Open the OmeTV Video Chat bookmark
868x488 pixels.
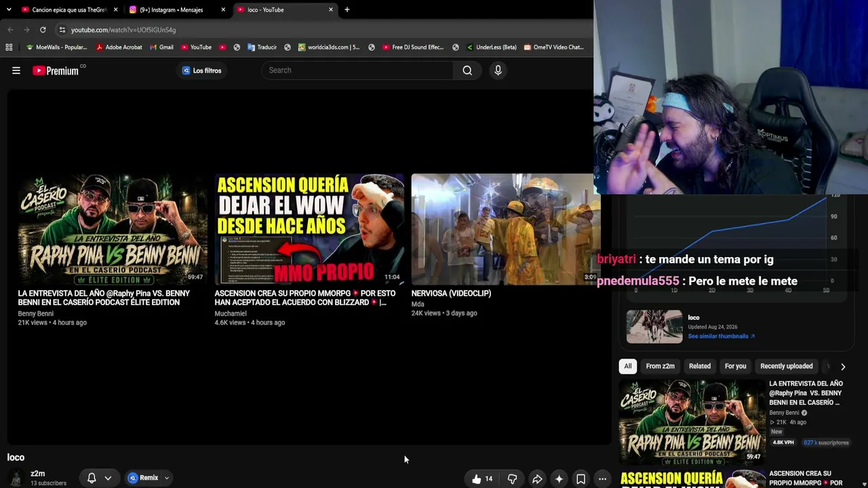click(553, 47)
